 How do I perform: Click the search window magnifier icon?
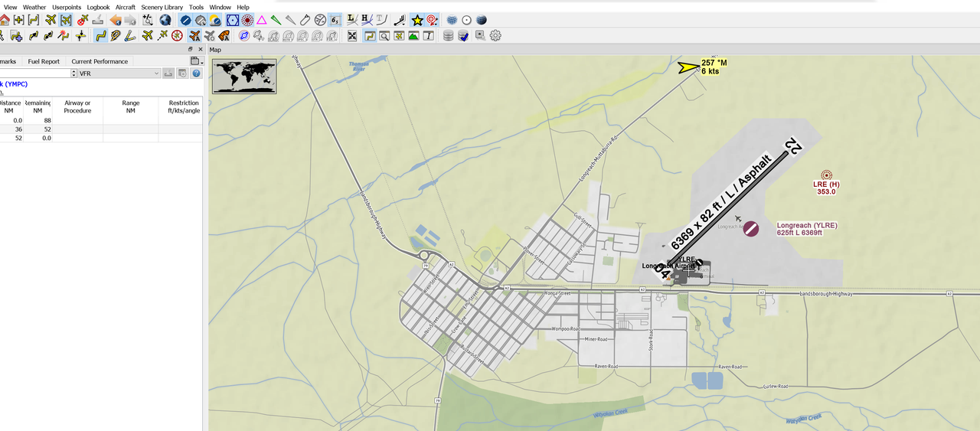(x=384, y=36)
